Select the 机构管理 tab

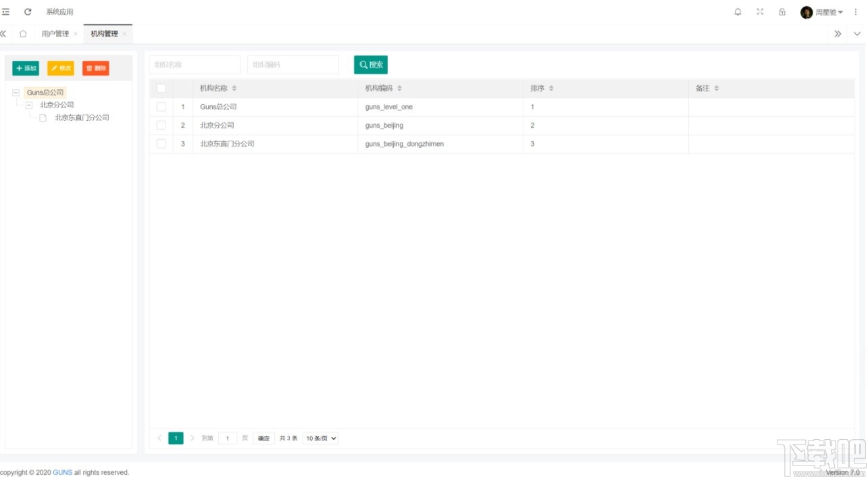pos(104,34)
